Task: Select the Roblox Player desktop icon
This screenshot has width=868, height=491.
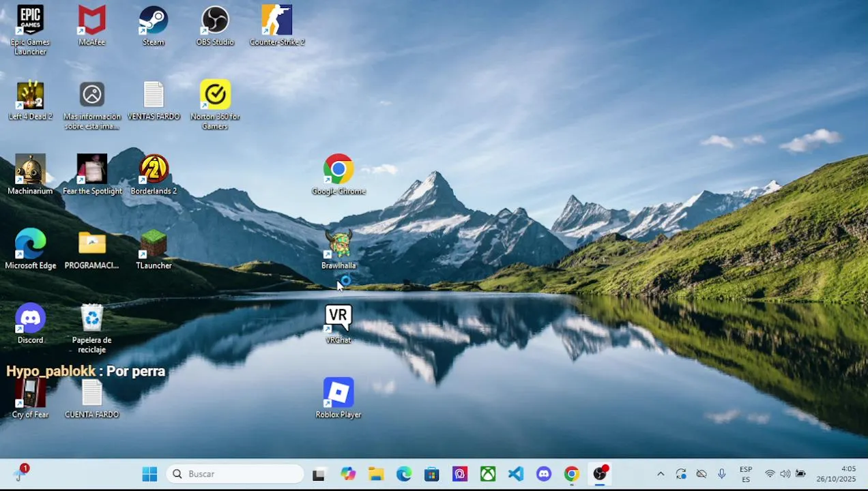Action: (x=338, y=398)
